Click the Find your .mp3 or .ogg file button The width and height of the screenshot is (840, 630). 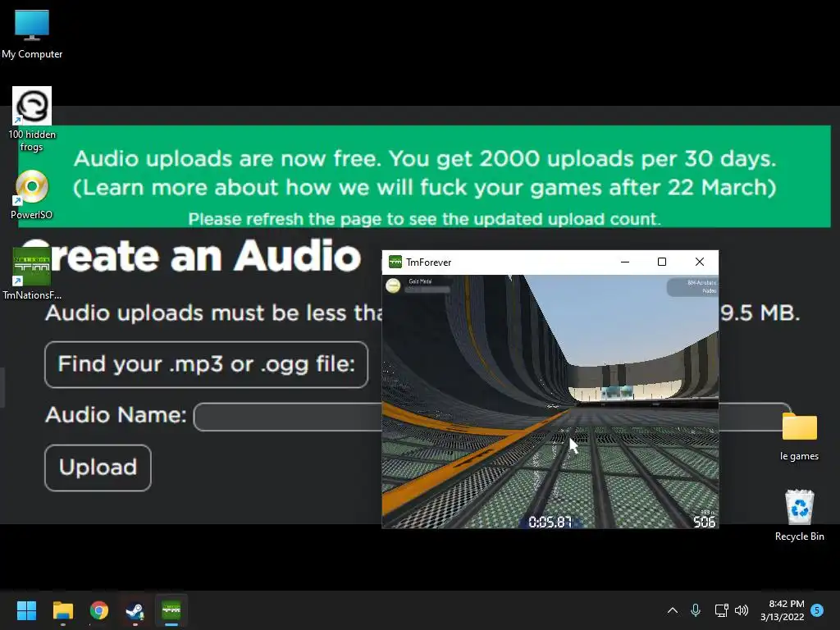[206, 364]
